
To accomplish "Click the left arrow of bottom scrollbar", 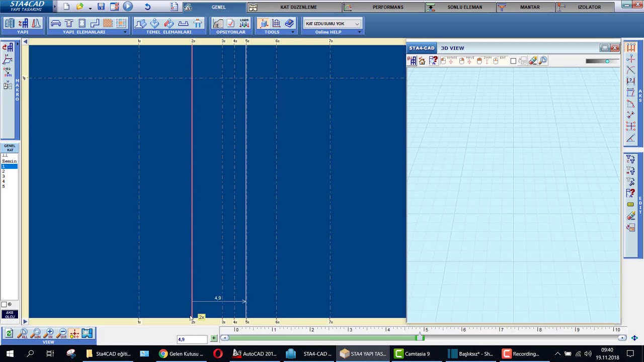I will tap(225, 338).
